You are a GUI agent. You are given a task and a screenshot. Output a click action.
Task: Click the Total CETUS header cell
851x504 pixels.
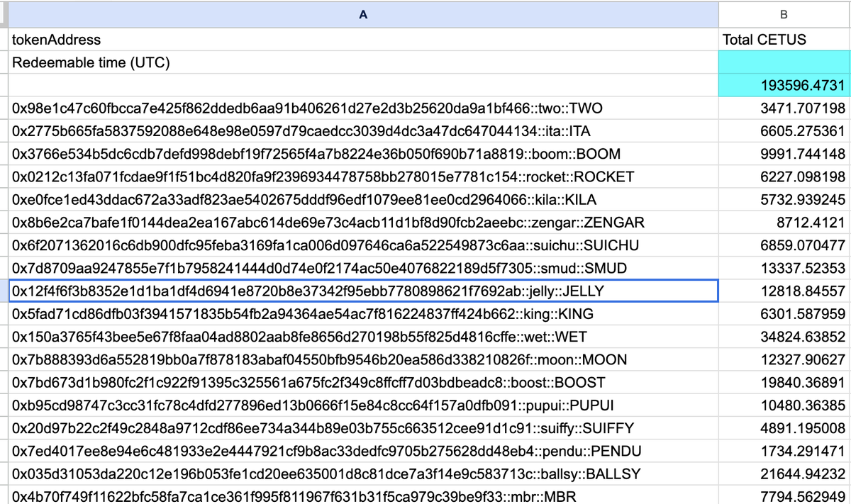pos(784,40)
